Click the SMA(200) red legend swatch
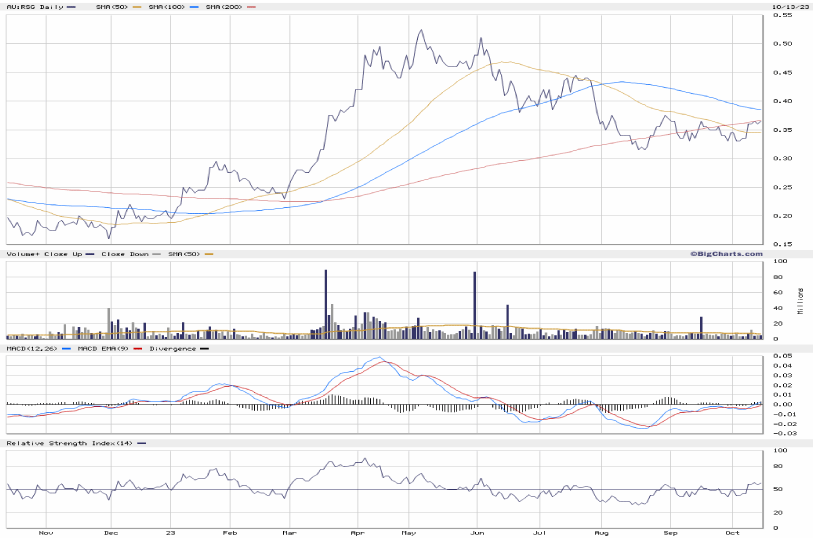This screenshot has width=816, height=539. [x=250, y=7]
